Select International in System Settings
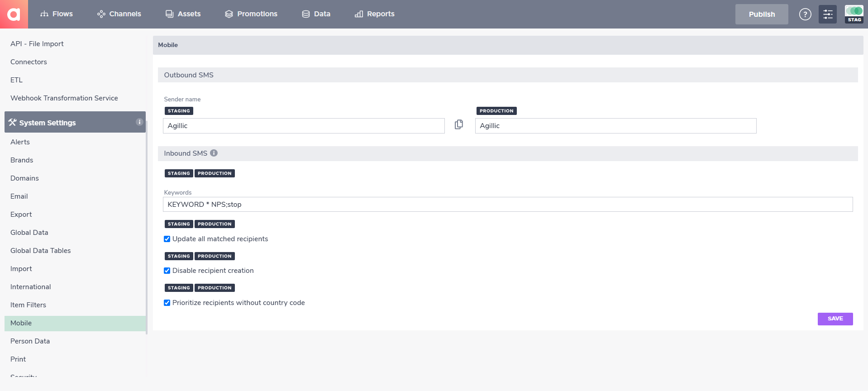The image size is (868, 391). click(x=31, y=287)
